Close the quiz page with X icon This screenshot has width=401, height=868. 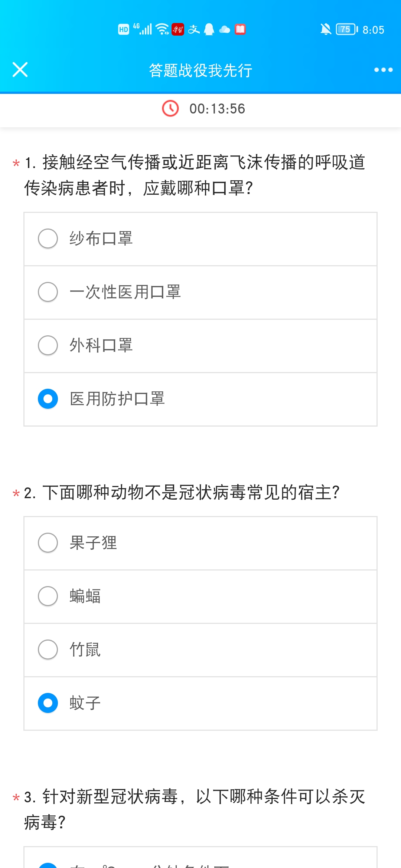point(20,70)
